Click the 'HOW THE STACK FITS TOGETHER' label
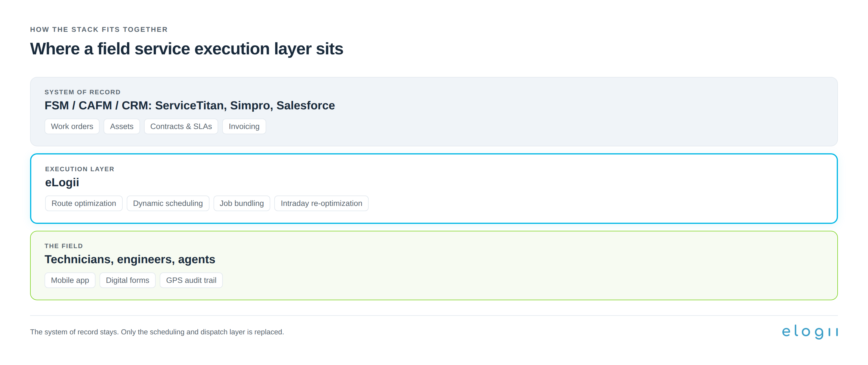Viewport: 868px width, 365px height. pyautogui.click(x=99, y=29)
